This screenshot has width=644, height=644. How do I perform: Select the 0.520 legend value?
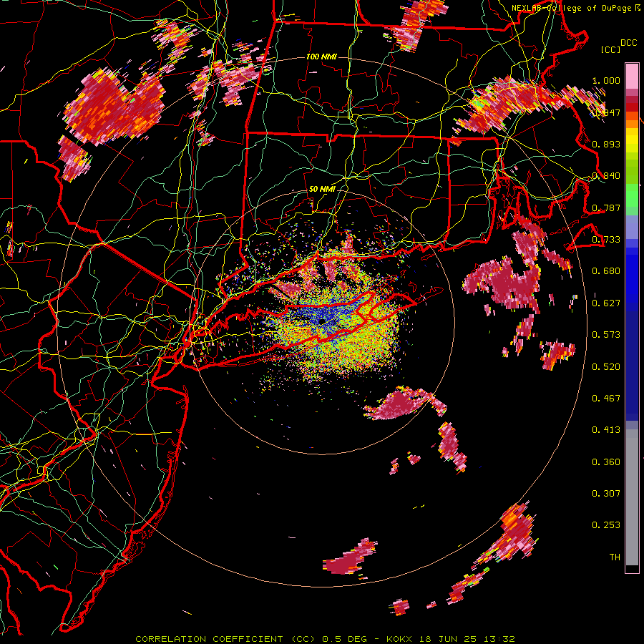point(606,367)
